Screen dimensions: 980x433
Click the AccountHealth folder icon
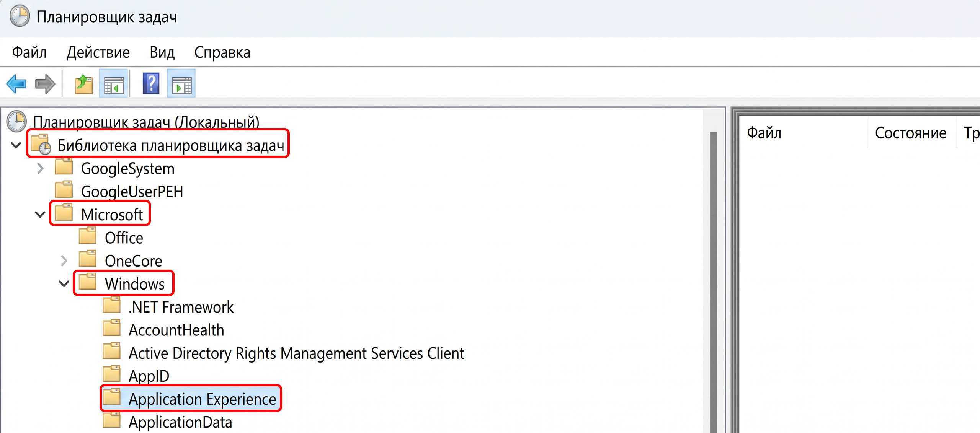pos(112,328)
